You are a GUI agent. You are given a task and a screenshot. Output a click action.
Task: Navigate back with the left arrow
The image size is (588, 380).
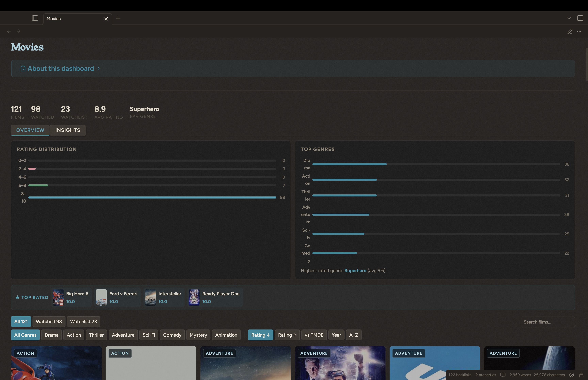9,31
